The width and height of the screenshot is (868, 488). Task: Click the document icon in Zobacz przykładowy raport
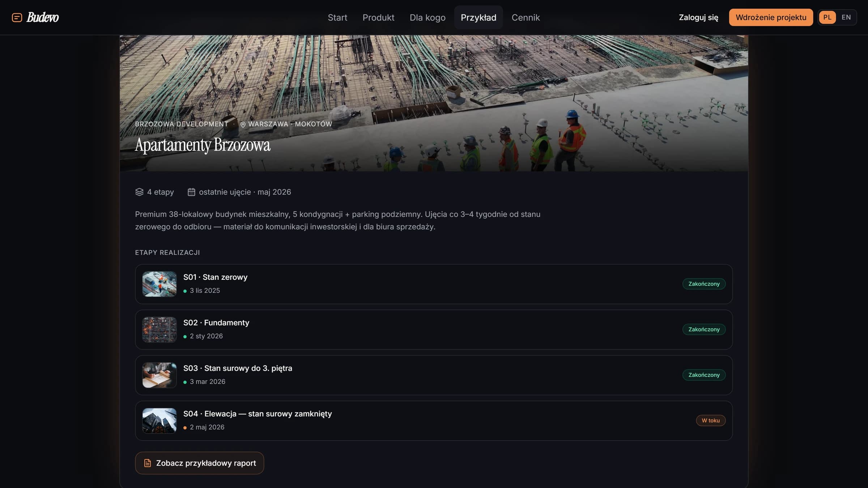pos(147,463)
